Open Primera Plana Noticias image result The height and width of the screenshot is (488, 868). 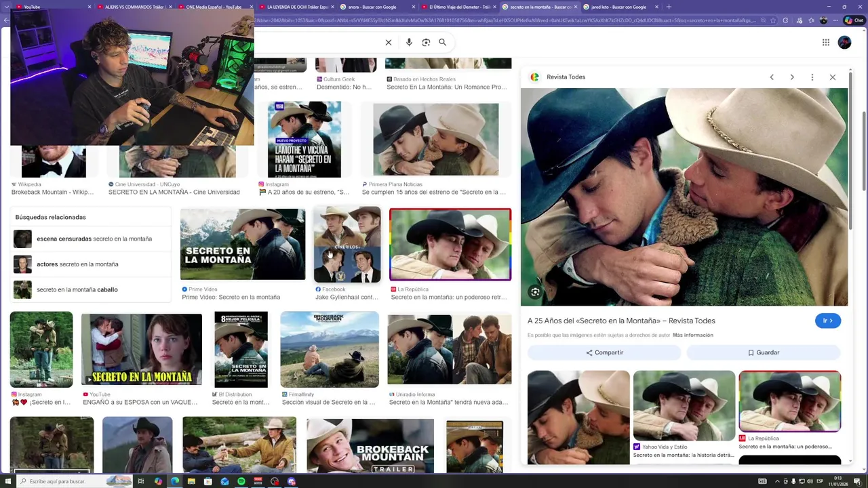pos(436,140)
